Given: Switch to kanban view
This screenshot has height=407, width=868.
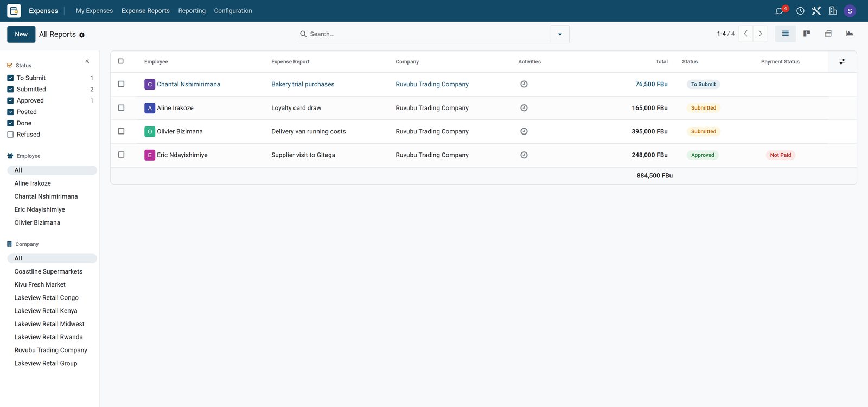Looking at the screenshot, I should coord(807,34).
